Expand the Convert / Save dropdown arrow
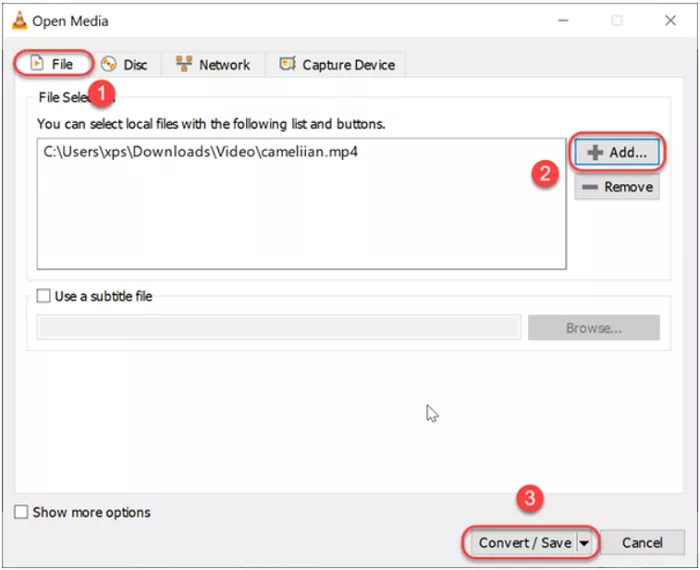The width and height of the screenshot is (700, 570). pyautogui.click(x=584, y=543)
